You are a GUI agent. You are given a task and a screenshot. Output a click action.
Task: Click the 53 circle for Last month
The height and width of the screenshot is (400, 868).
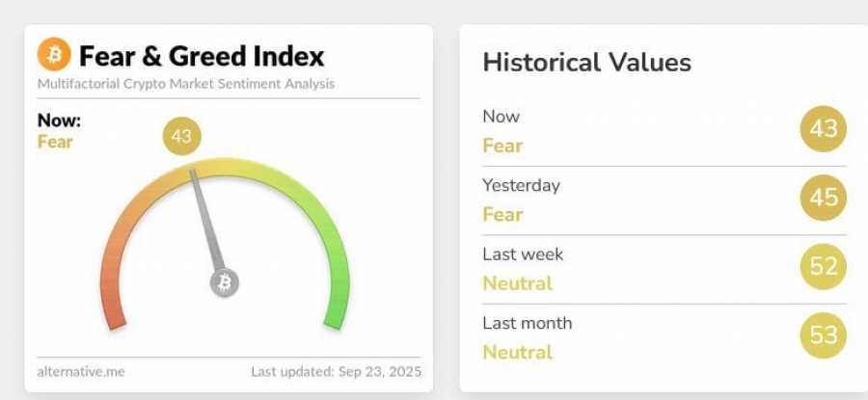(823, 336)
